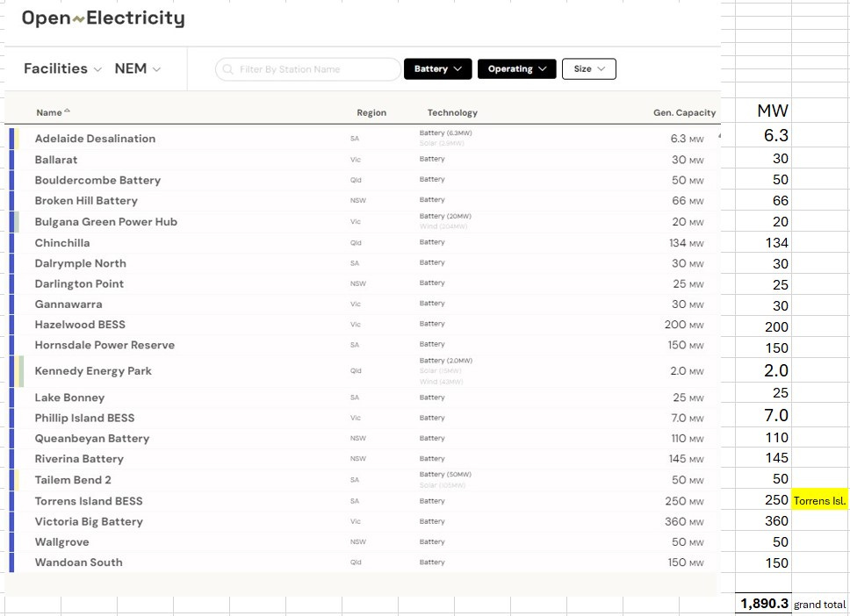Select Dalrymple North in the list
Image resolution: width=850 pixels, height=616 pixels.
coord(80,264)
